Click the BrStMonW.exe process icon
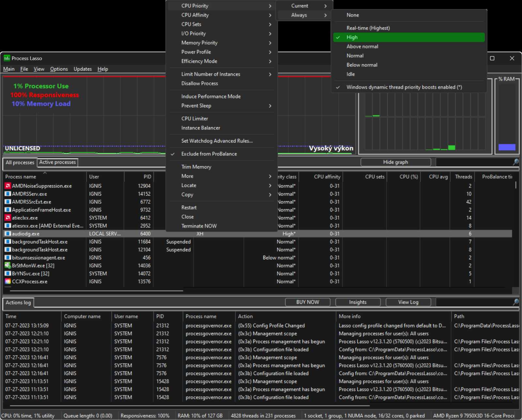 click(x=8, y=265)
